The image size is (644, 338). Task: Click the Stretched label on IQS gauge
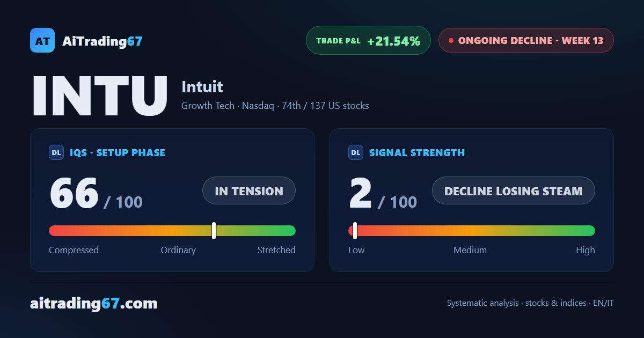tap(276, 250)
